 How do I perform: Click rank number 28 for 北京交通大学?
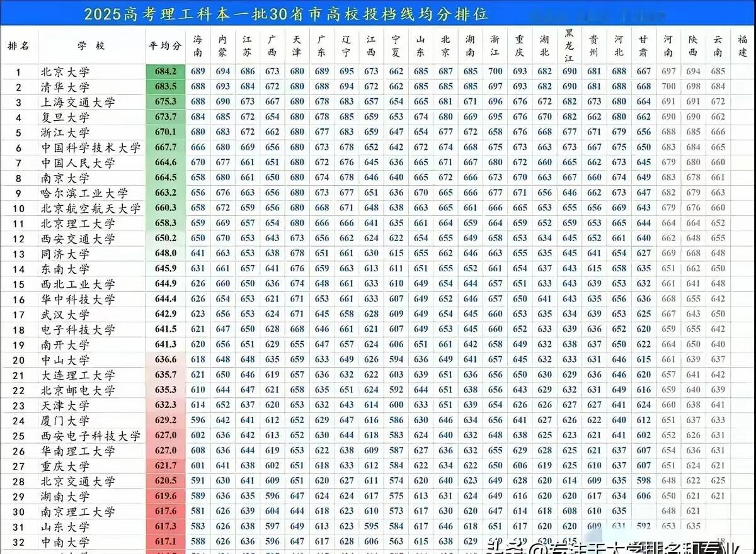click(x=18, y=482)
